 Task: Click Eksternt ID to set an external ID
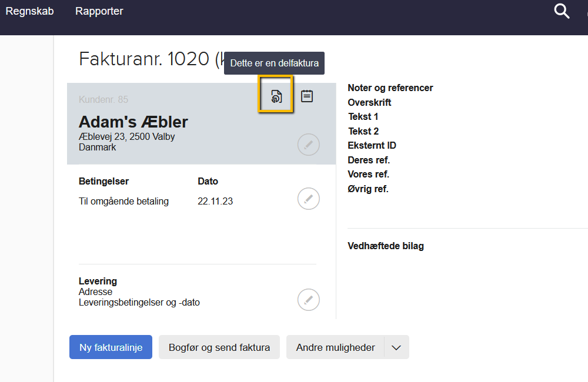pyautogui.click(x=372, y=145)
